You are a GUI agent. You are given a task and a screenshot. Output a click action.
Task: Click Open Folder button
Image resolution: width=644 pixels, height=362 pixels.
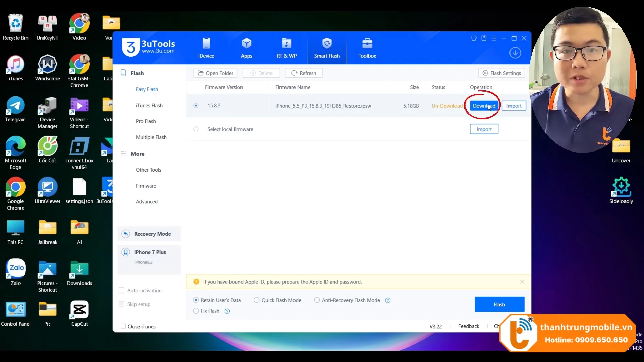tap(215, 73)
